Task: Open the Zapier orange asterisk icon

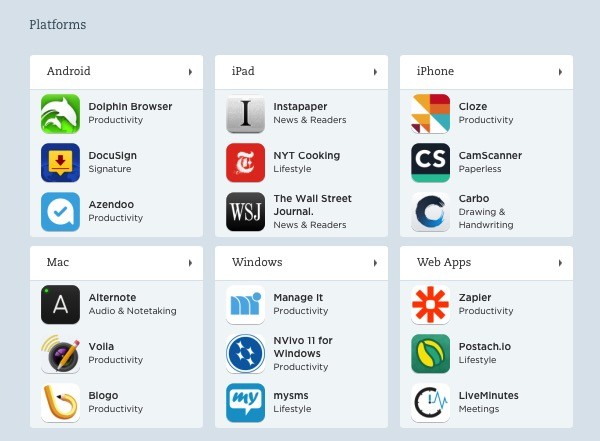Action: tap(430, 305)
